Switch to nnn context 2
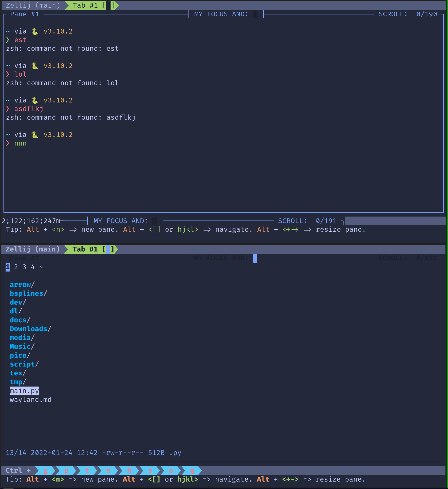Viewport: 448px width, 489px height. [x=16, y=267]
